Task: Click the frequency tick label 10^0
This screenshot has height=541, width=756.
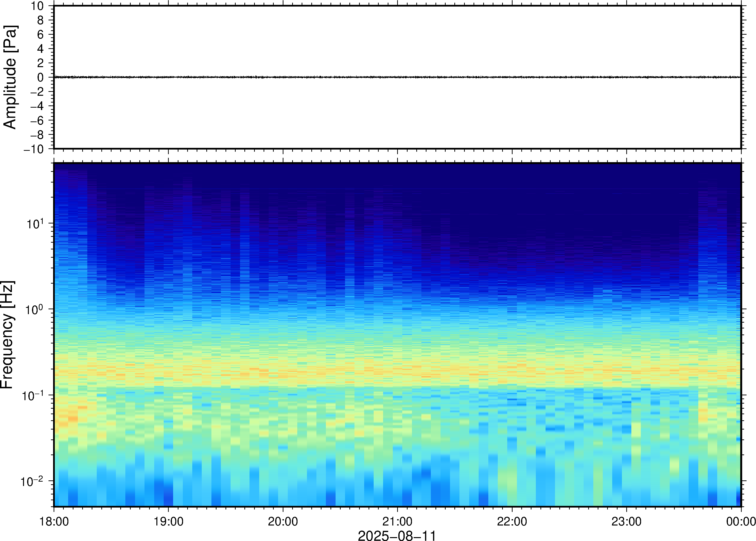Action: [35, 310]
